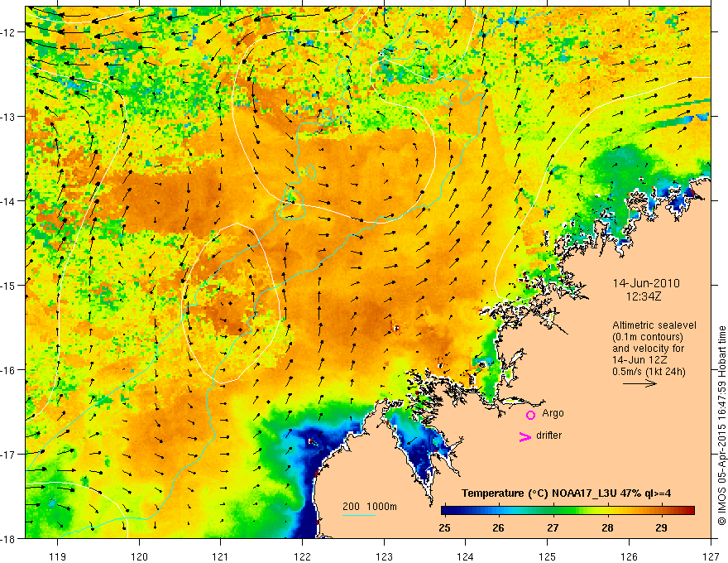Click the 'Altimetric sealevel' text line

click(654, 325)
